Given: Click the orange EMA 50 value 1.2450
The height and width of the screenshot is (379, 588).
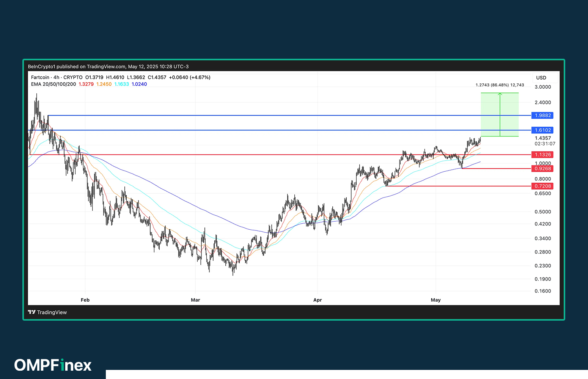Looking at the screenshot, I should coord(104,84).
